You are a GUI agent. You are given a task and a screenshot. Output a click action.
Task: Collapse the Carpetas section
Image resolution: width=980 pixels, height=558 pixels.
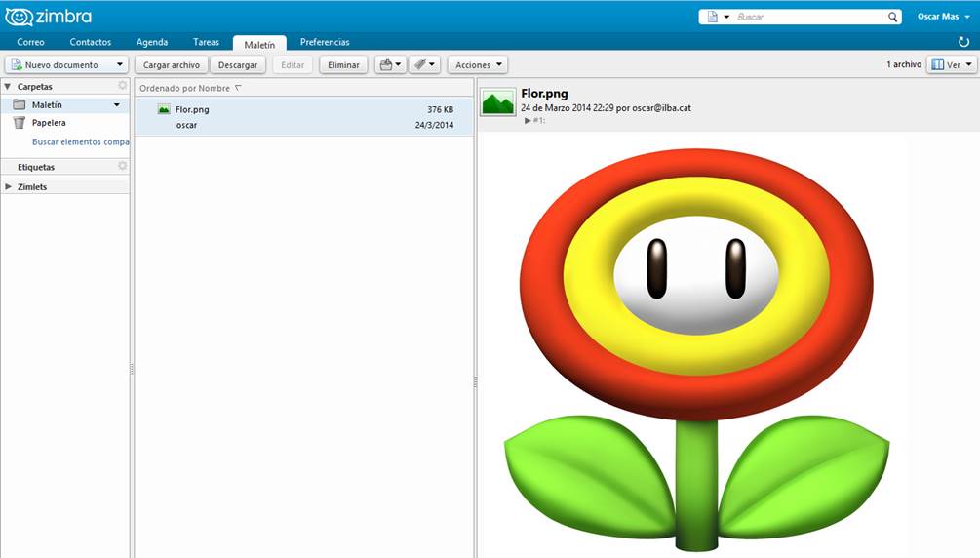[x=8, y=86]
